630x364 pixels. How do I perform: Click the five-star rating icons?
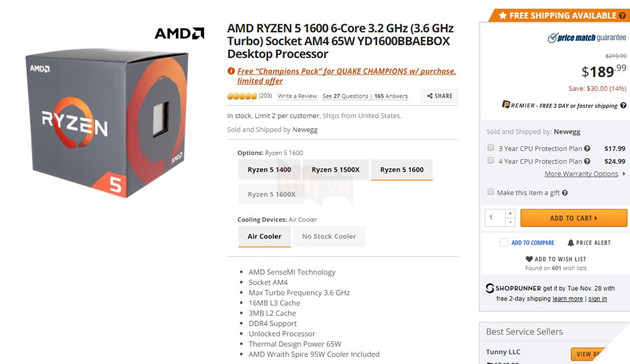point(242,96)
